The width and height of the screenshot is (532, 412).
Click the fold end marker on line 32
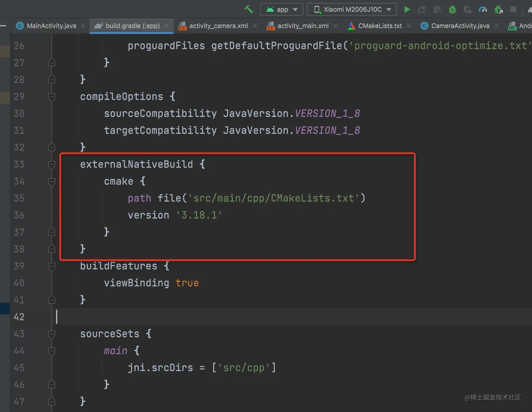(52, 147)
